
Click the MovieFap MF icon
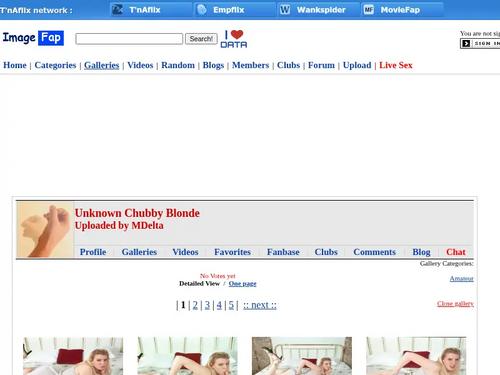(368, 10)
